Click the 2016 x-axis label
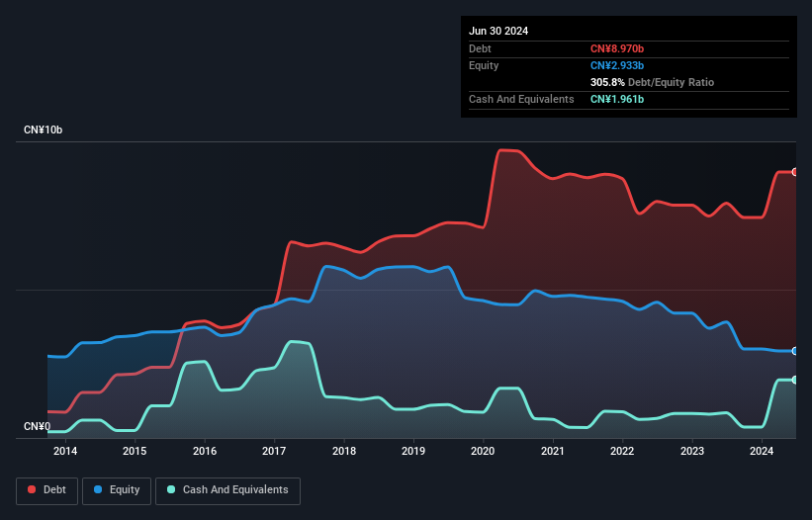812x520 pixels. 205,451
